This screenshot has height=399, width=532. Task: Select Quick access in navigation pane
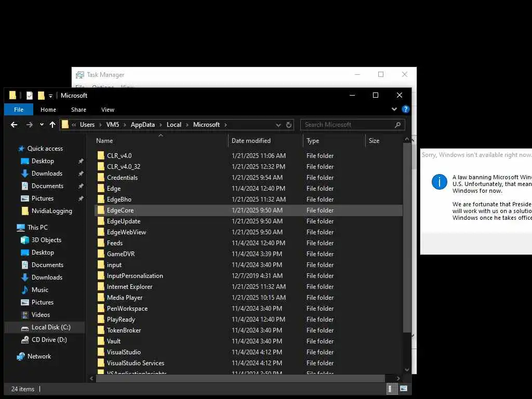pyautogui.click(x=45, y=149)
